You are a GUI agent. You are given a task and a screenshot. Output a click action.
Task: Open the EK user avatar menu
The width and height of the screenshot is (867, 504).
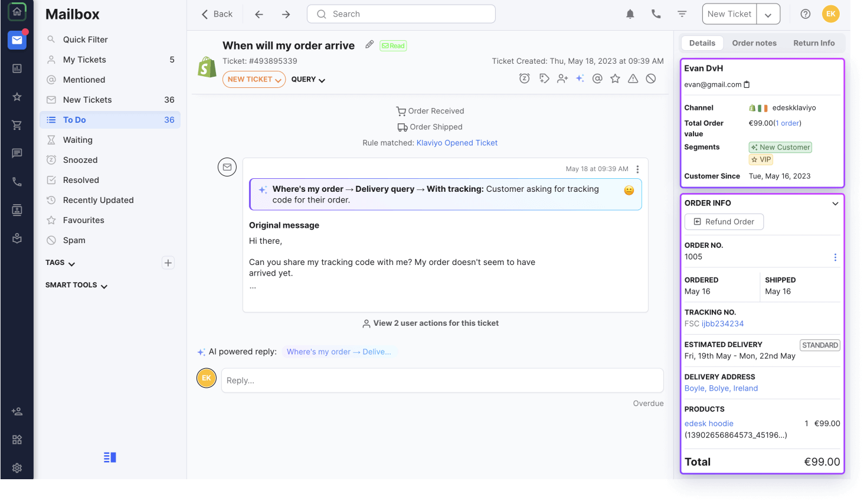pos(830,14)
